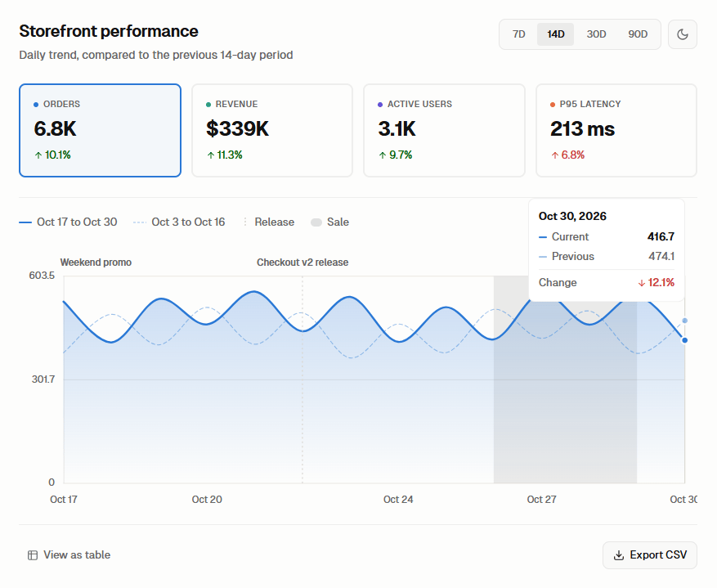Toggle the Oct 3 to Oct 16 legend series
The height and width of the screenshot is (588, 717).
click(179, 222)
